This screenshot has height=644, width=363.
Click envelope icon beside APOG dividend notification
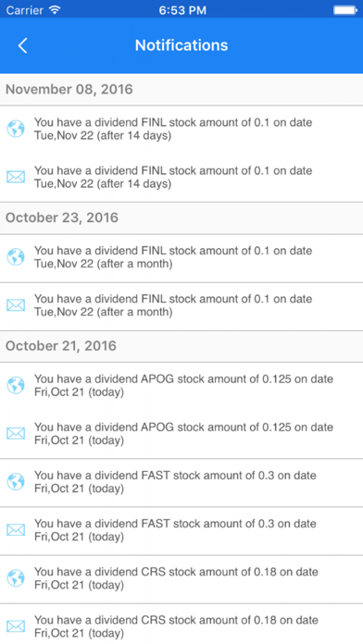pos(16,433)
